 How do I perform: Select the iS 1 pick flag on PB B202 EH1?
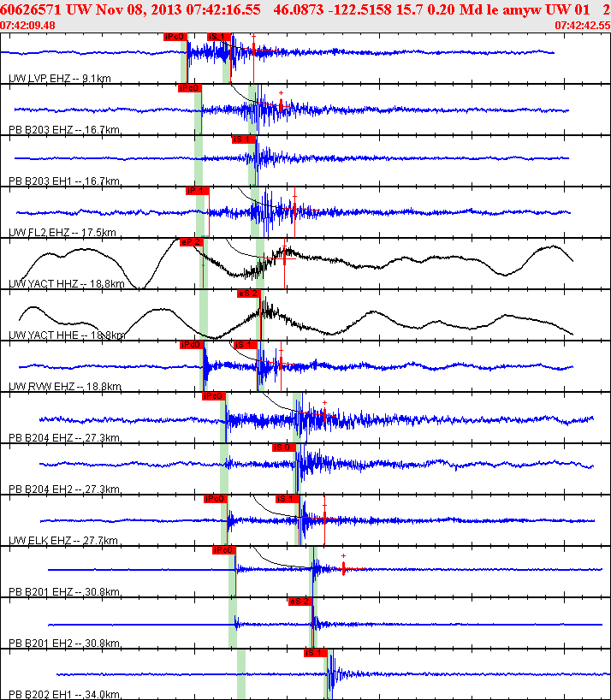(316, 653)
